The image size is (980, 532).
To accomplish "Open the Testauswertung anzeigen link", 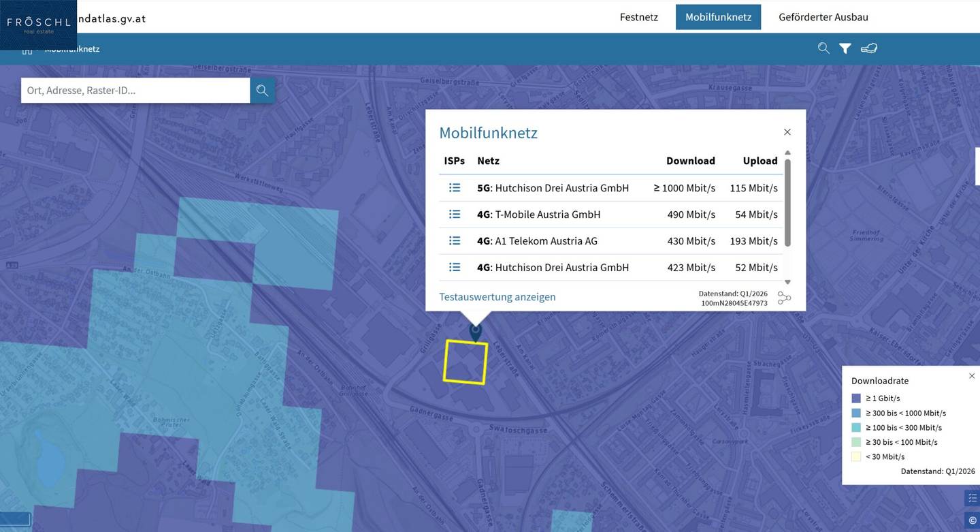I will pos(497,297).
